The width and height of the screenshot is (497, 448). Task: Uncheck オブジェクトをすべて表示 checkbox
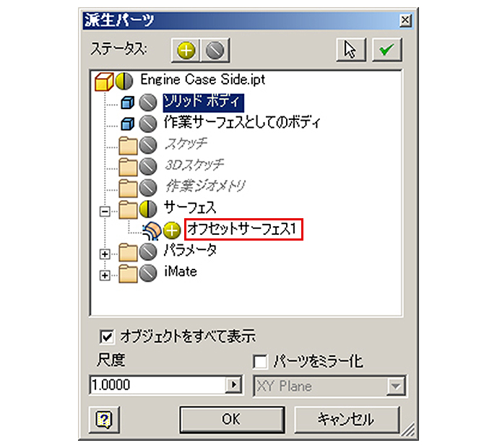(106, 337)
